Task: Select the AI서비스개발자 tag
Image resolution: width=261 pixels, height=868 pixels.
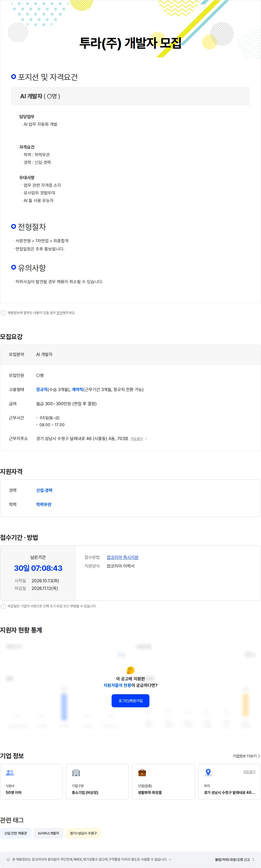Action: pos(48,833)
